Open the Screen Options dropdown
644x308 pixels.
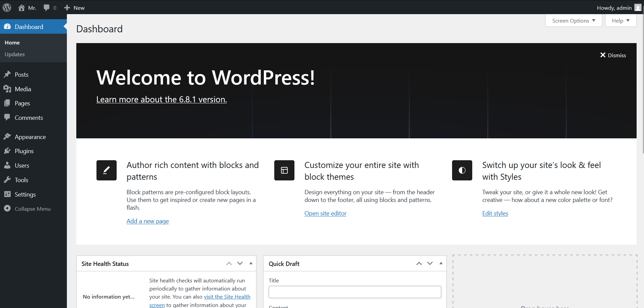tap(573, 21)
